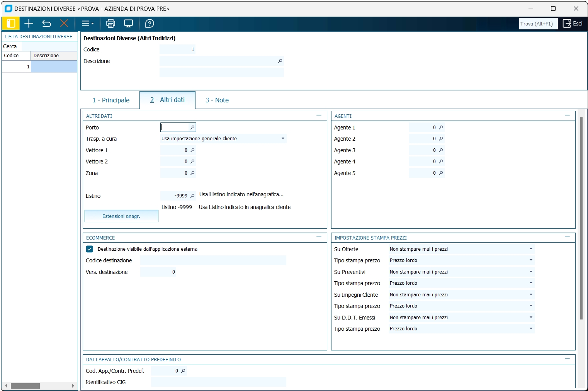This screenshot has width=588, height=391.
Task: Expand the Su Offerte dropdown
Action: tap(531, 249)
